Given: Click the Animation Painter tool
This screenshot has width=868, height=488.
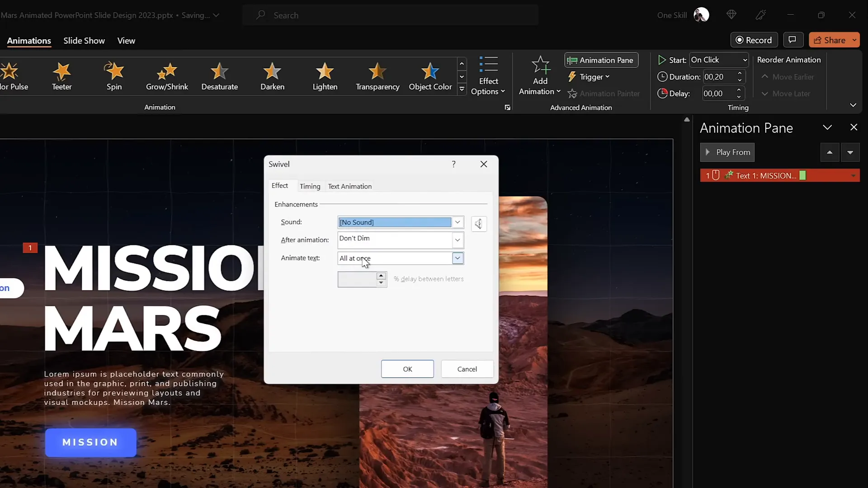Looking at the screenshot, I should 604,94.
